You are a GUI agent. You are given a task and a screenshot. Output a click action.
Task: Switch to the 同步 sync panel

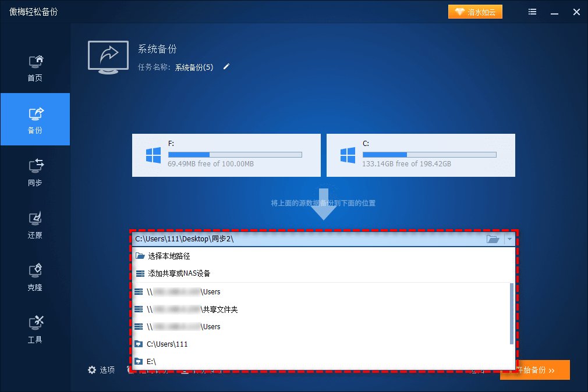pos(35,172)
